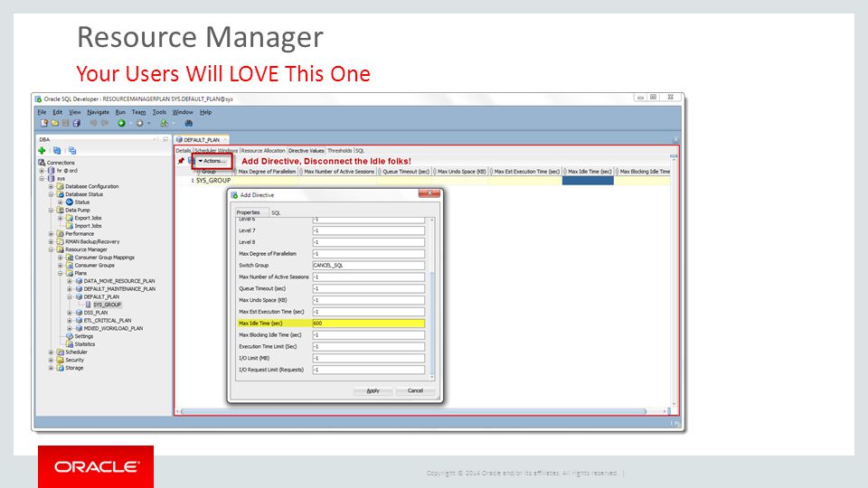Collapse the sys connection node

pyautogui.click(x=42, y=179)
